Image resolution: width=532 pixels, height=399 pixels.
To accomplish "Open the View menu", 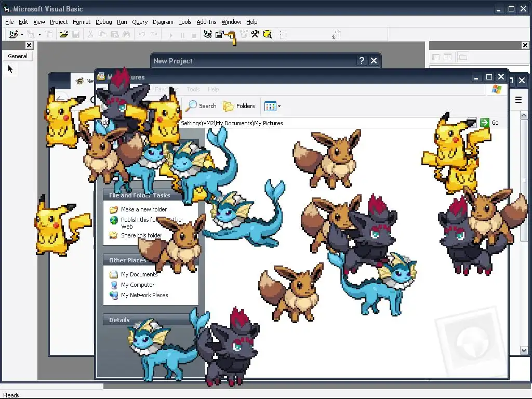I will pyautogui.click(x=39, y=22).
